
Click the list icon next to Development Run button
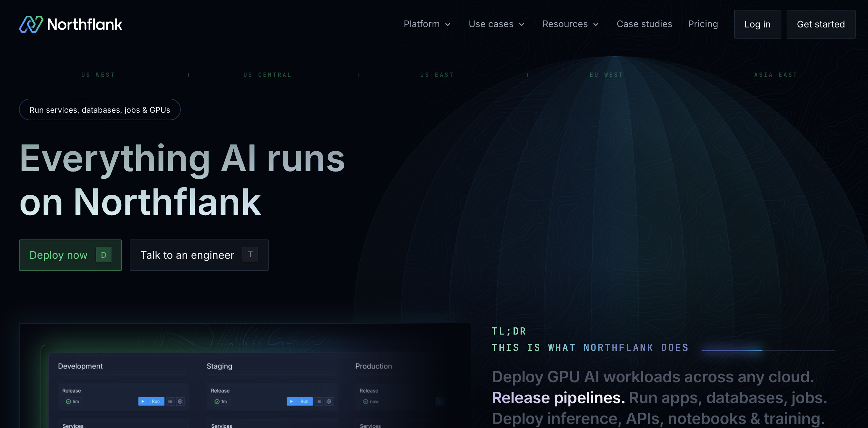tap(171, 402)
